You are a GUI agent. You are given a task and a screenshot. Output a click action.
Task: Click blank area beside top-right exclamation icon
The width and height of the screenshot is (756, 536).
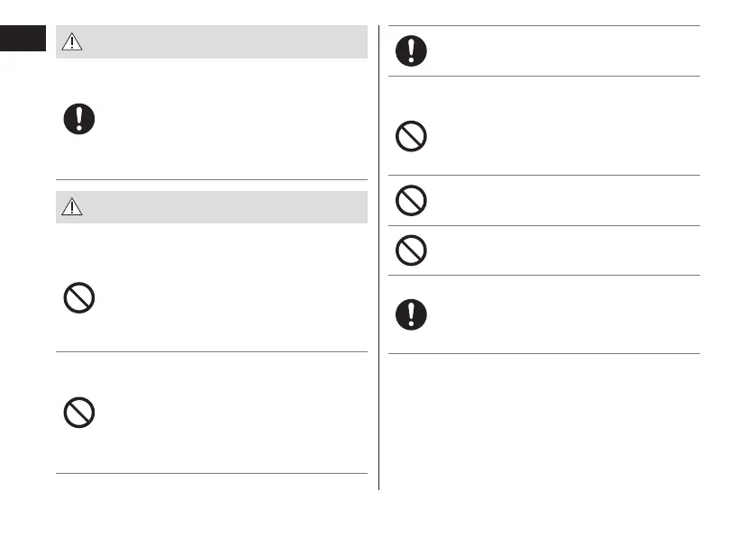click(559, 50)
